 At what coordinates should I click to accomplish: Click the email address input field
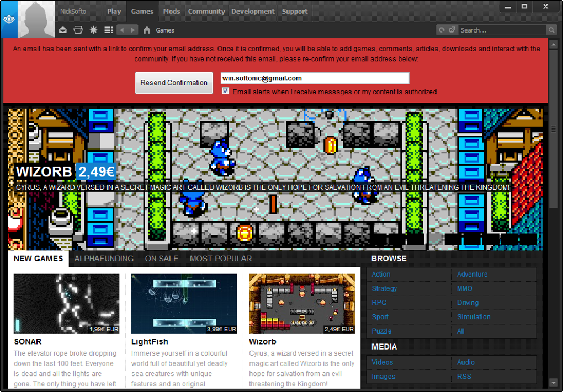315,78
